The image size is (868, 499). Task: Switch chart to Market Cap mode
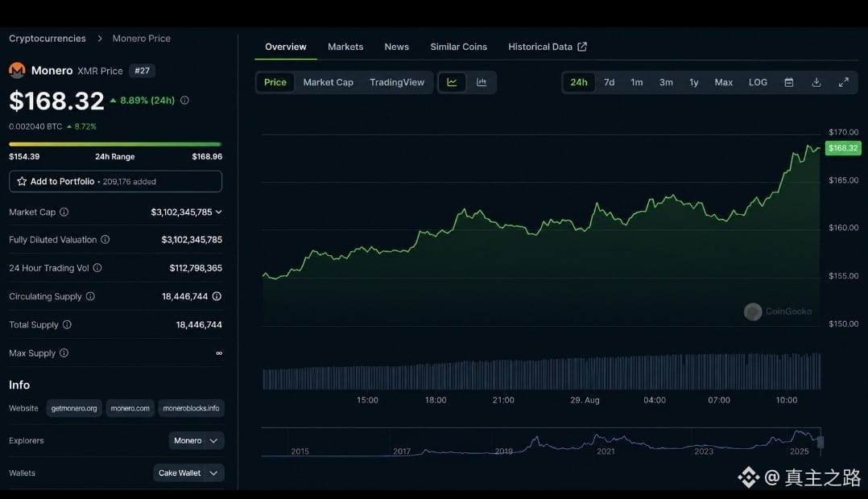(x=329, y=82)
